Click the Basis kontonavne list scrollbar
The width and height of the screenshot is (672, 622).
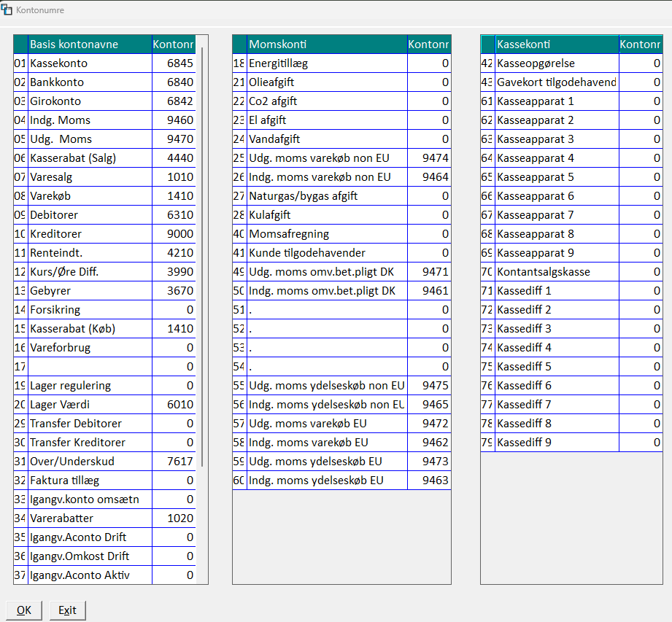(202, 257)
